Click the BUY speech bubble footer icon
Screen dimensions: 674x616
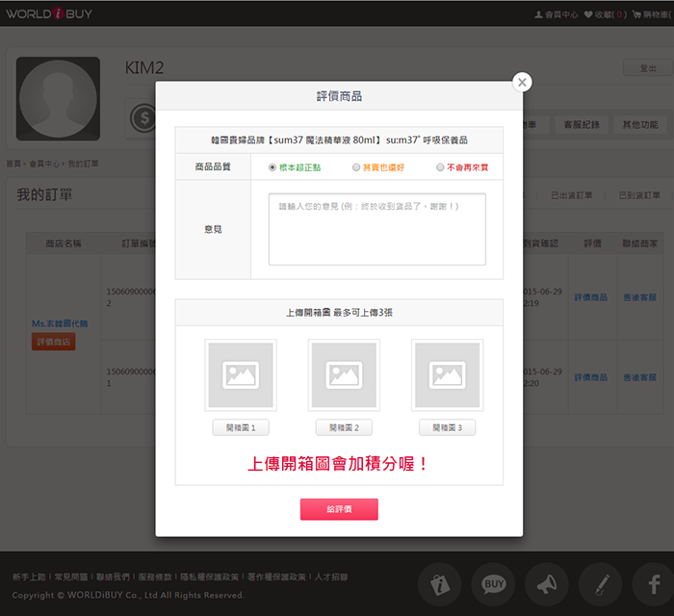493,584
